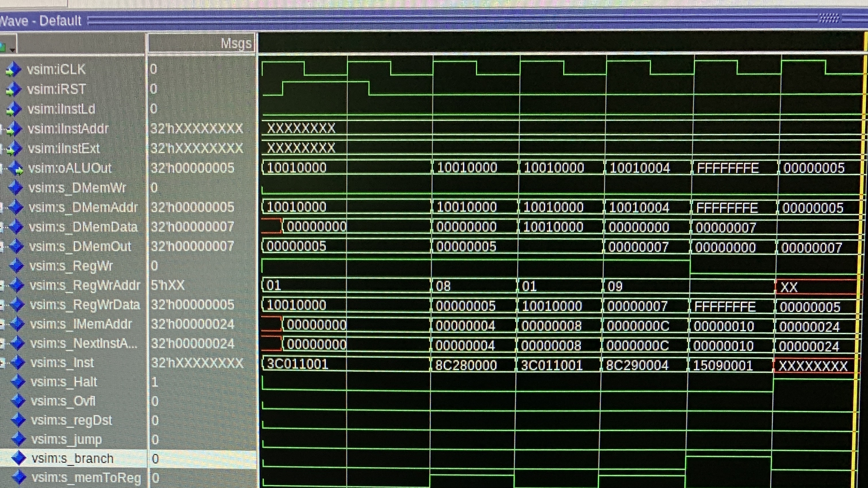Select the vsim:s_Inst diamond icon
This screenshot has width=868, height=488.
(18, 362)
